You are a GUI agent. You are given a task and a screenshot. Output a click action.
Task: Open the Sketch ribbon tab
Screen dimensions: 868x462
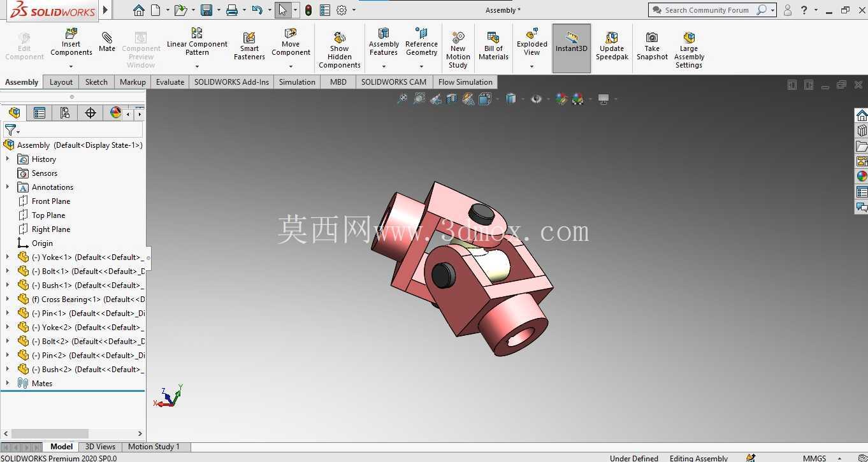96,82
